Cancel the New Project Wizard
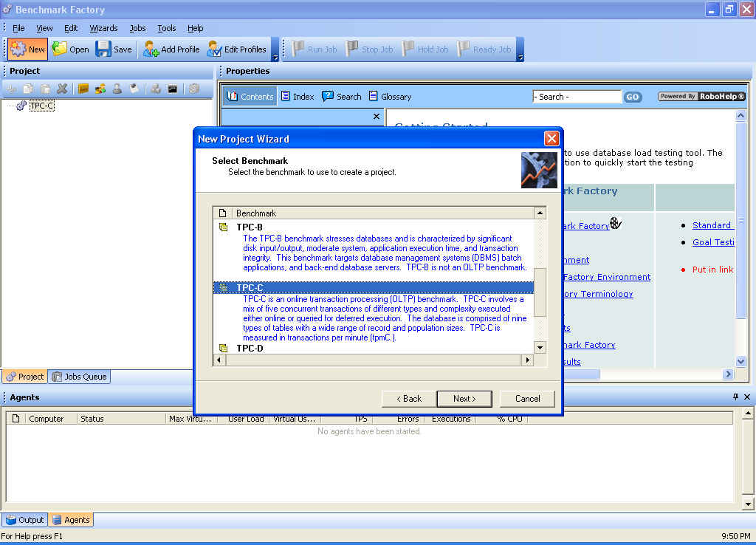This screenshot has height=545, width=756. pyautogui.click(x=527, y=399)
